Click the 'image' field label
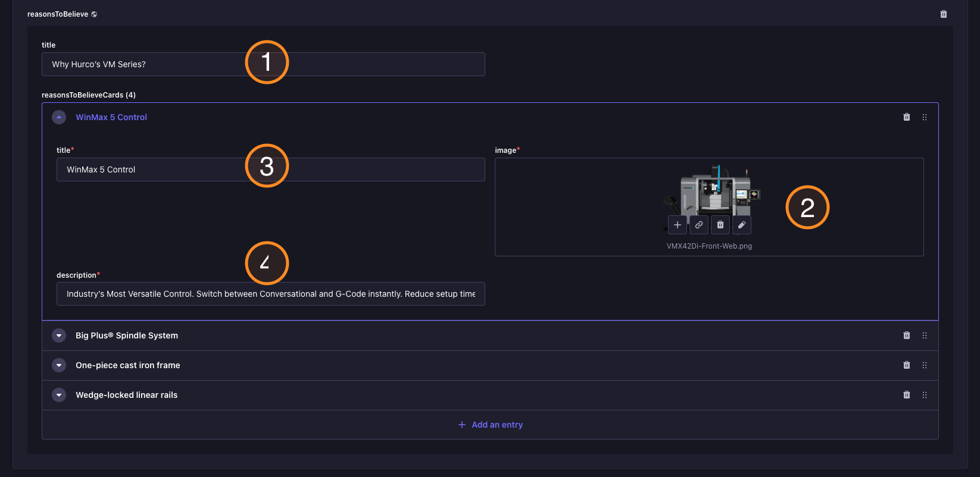This screenshot has height=477, width=980. pos(505,150)
